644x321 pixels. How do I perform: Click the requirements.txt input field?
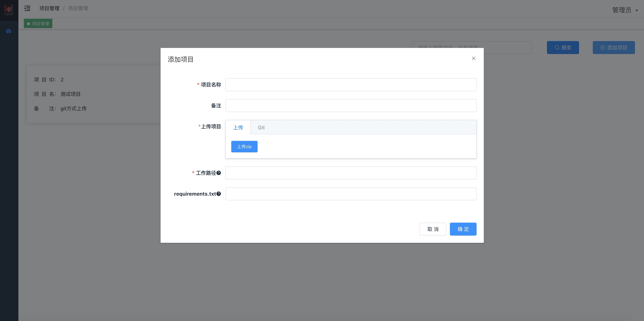(x=351, y=194)
